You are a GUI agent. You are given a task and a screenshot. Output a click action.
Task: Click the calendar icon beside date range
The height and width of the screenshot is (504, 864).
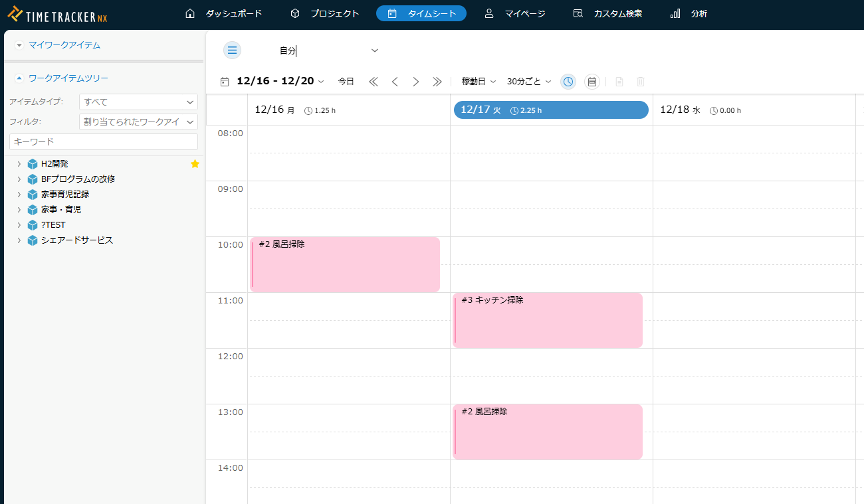pos(225,82)
